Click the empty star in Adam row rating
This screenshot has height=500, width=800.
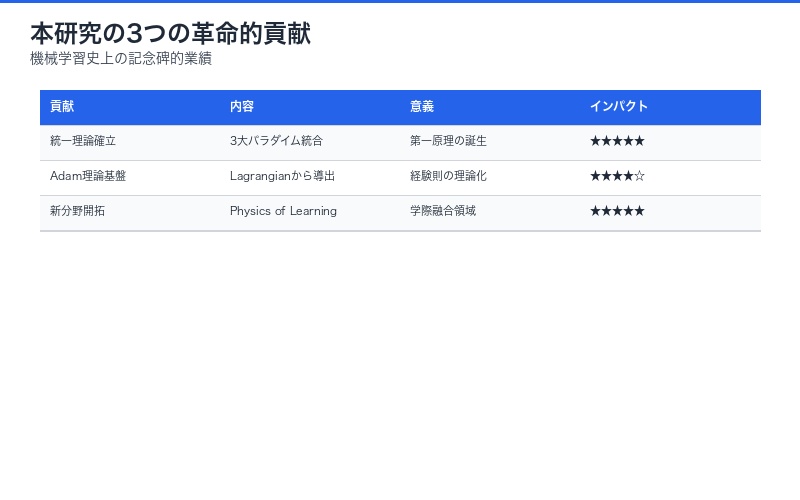pos(640,176)
